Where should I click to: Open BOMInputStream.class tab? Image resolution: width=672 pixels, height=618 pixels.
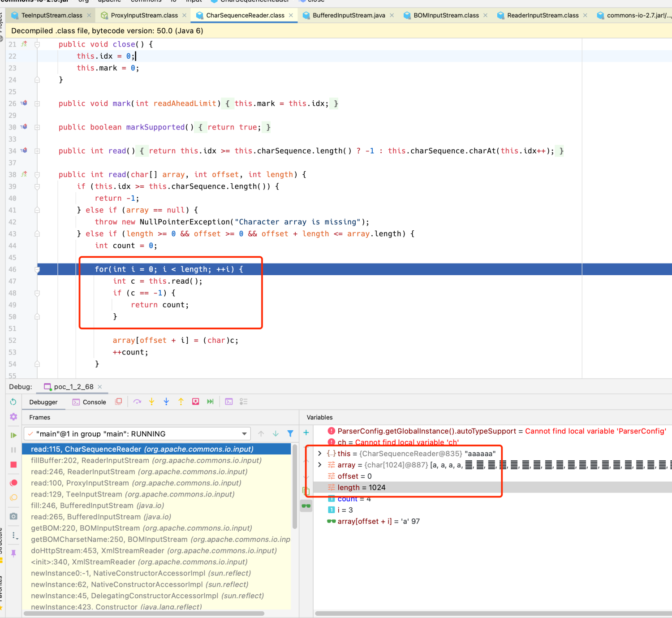pos(446,15)
